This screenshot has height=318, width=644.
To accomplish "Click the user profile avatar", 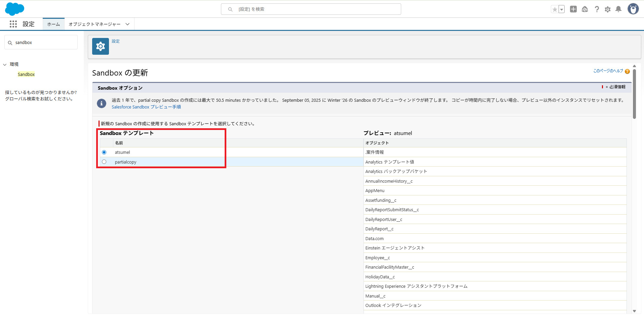I will point(633,9).
